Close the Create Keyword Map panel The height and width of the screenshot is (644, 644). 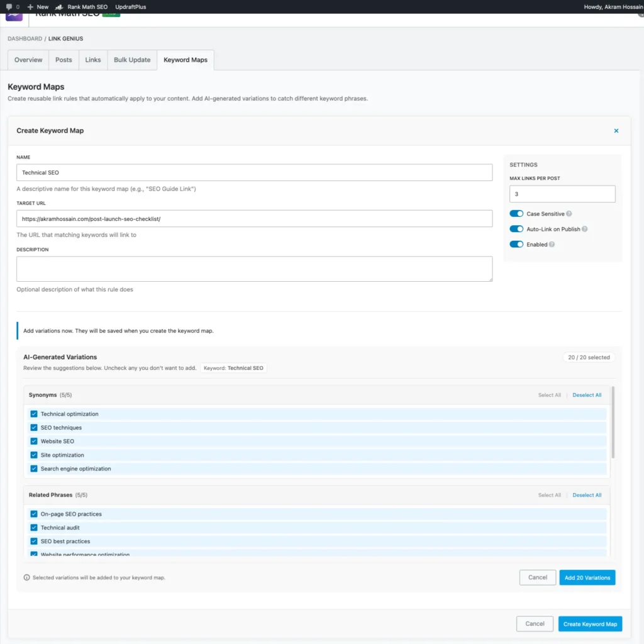pyautogui.click(x=616, y=131)
